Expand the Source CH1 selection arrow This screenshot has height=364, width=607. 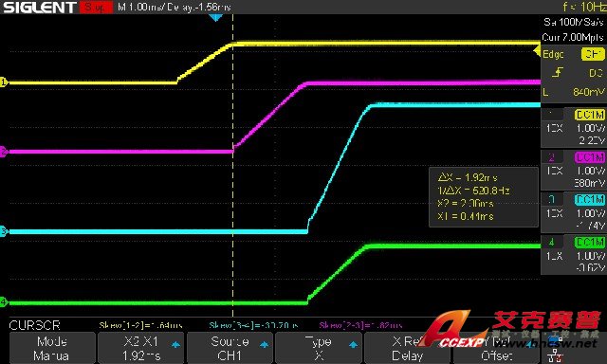tap(265, 344)
